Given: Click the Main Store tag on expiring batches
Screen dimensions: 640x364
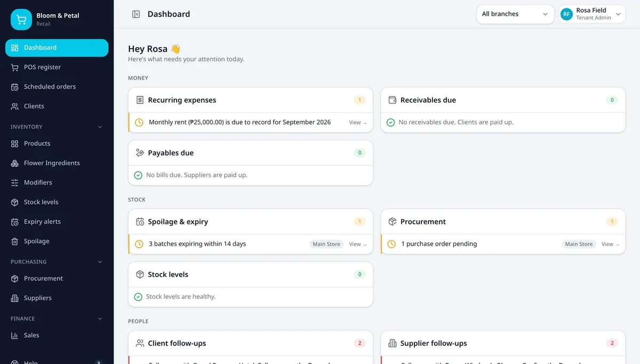Looking at the screenshot, I should coord(326,244).
